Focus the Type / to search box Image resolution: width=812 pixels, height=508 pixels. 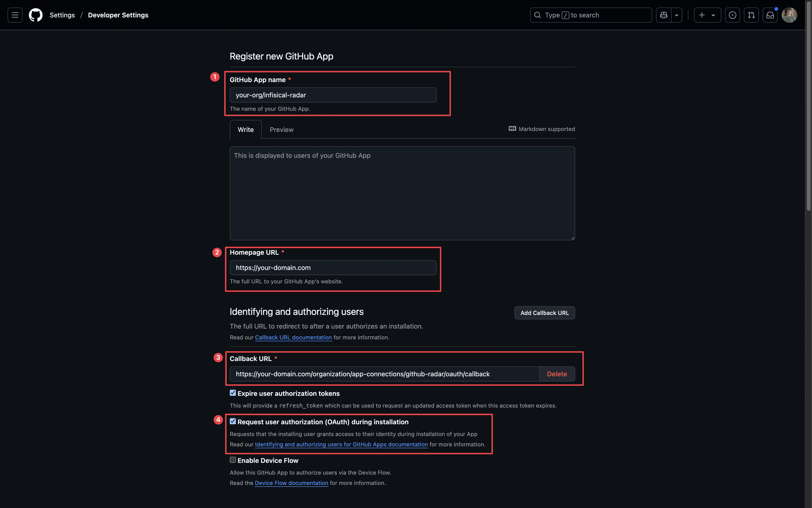pos(591,15)
